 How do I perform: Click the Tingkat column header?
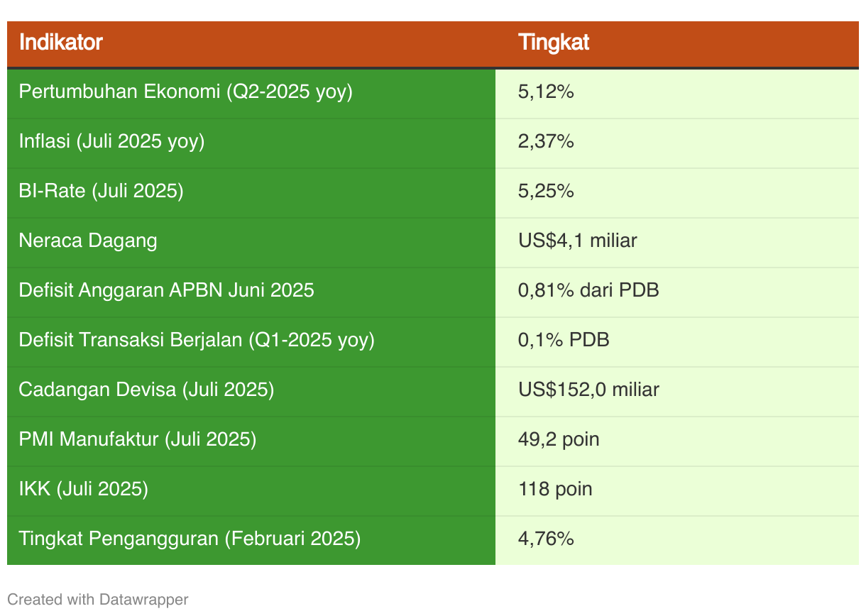point(677,43)
